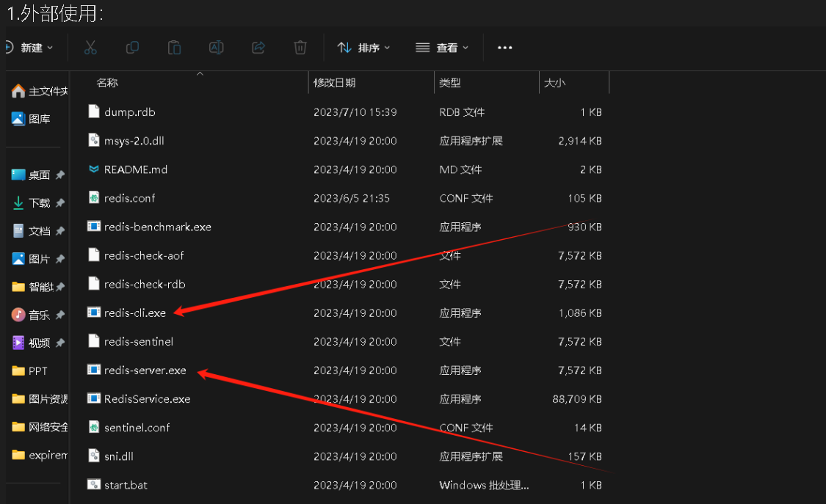Select redis-benchmark.exe file
This screenshot has width=826, height=504.
point(158,227)
